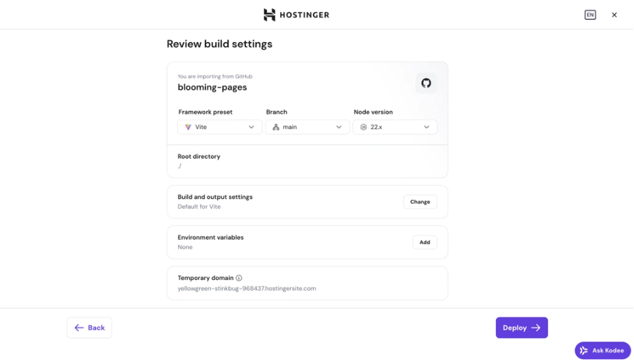Add an environment variable
This screenshot has height=364, width=634.
tap(425, 242)
